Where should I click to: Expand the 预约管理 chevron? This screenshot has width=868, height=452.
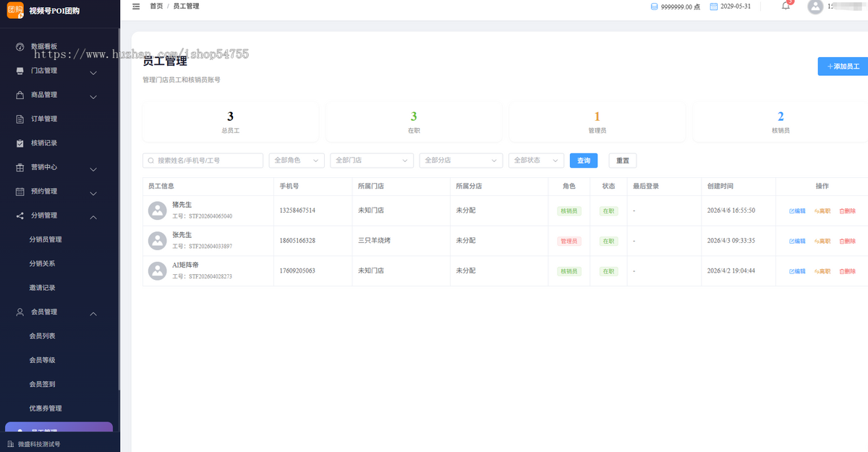coord(93,193)
